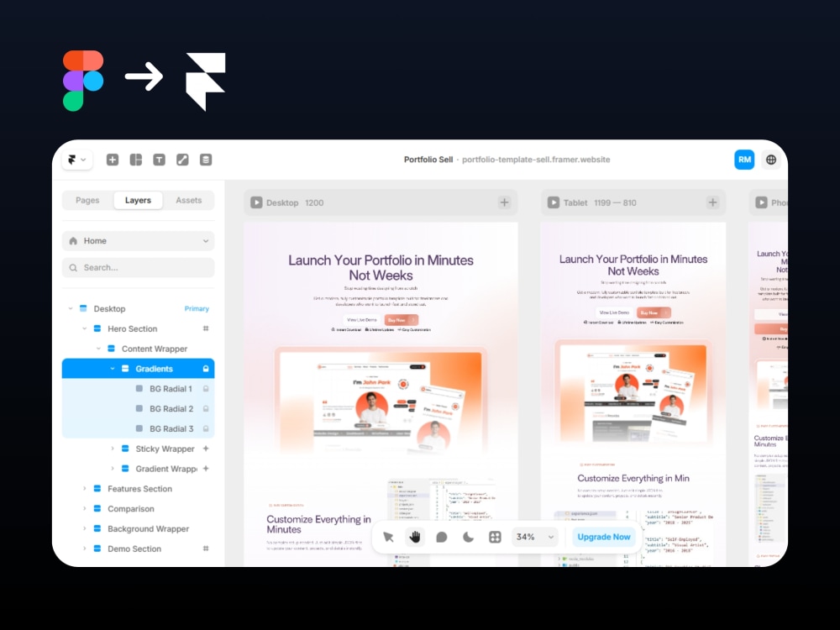Select the Comparison layer

pos(139,508)
